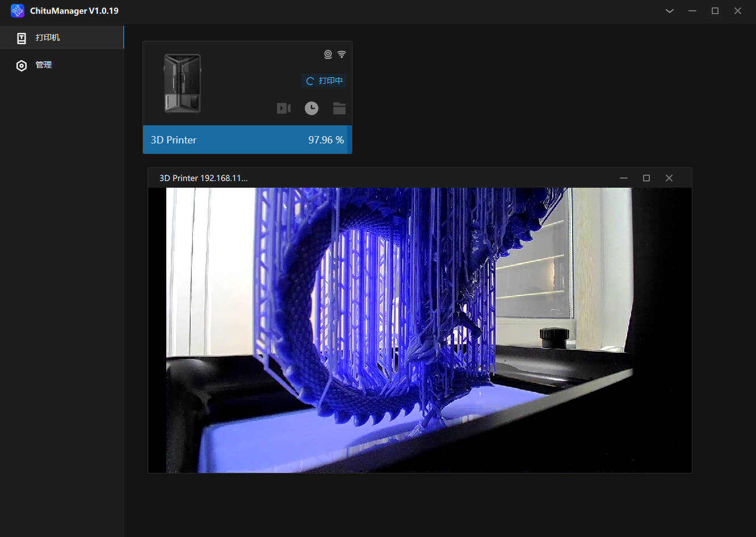Click the printer thumbnail image on the card
756x537 pixels.
tap(182, 83)
